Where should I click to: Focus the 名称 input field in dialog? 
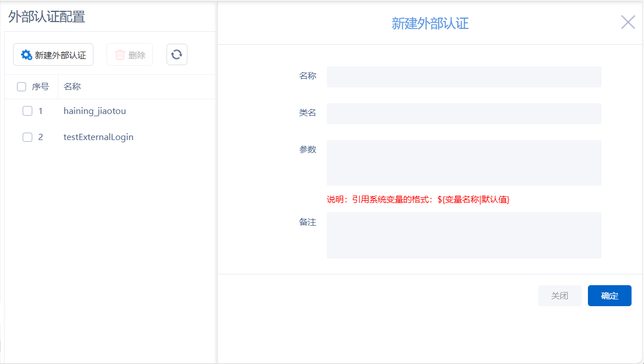(x=463, y=77)
